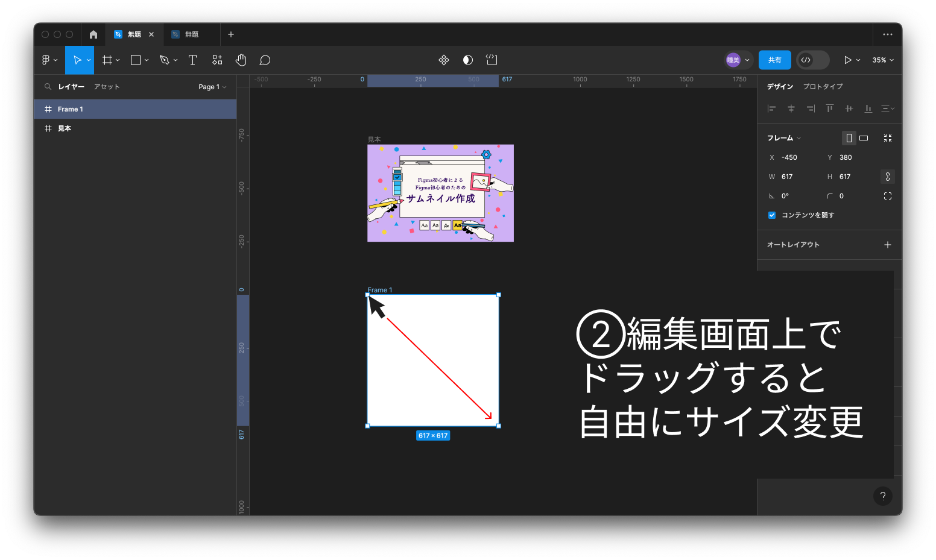The image size is (936, 560).
Task: Add auto layout with plus button
Action: pyautogui.click(x=887, y=245)
